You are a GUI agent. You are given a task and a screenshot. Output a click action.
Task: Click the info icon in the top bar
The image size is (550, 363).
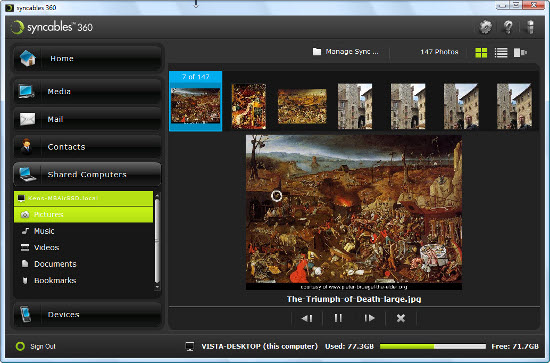tap(530, 27)
